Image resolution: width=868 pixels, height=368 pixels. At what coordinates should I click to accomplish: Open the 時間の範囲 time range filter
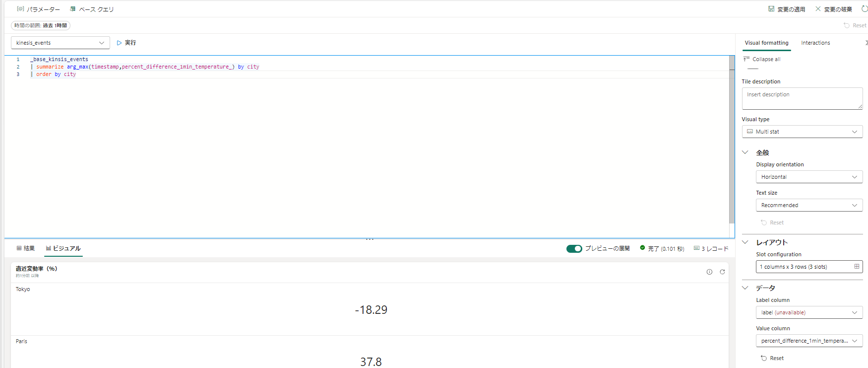(41, 25)
